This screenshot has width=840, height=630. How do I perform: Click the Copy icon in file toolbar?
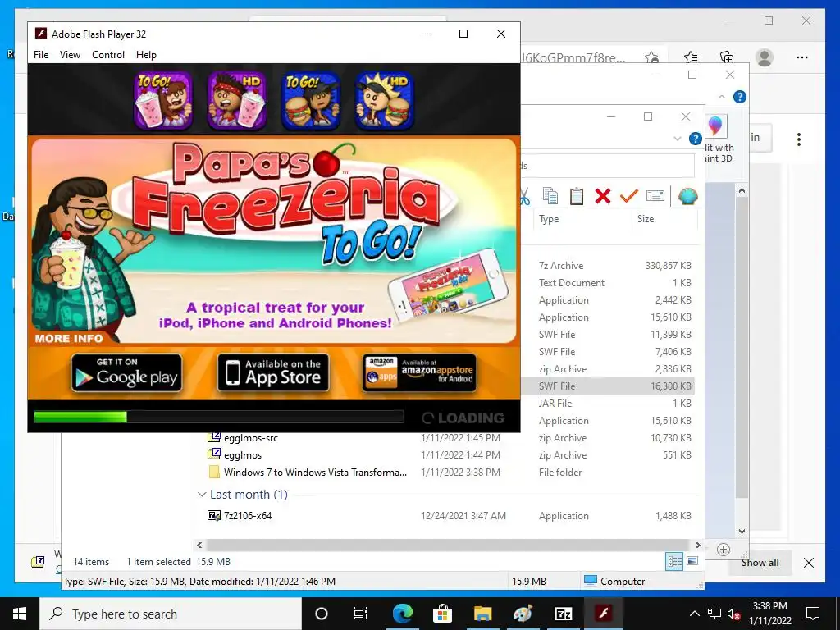(550, 197)
